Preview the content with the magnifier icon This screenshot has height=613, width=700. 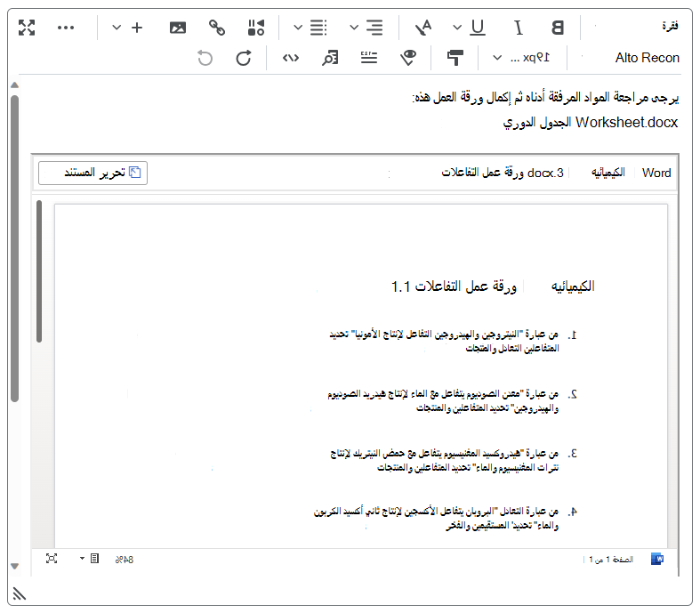click(x=330, y=58)
